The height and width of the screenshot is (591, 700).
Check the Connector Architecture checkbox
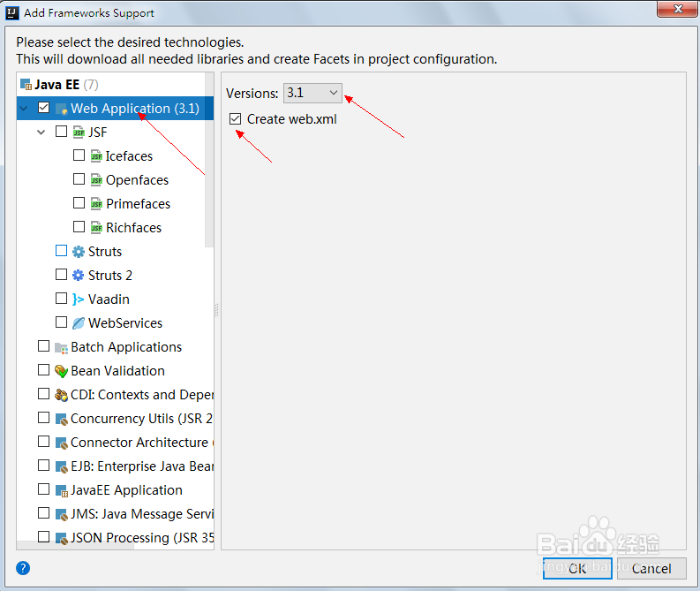click(x=44, y=442)
